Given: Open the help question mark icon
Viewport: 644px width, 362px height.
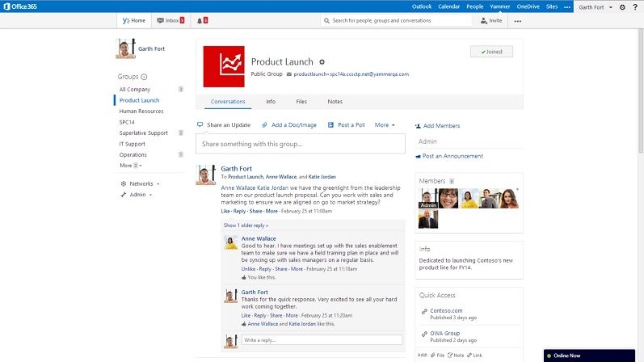Looking at the screenshot, I should [x=635, y=7].
